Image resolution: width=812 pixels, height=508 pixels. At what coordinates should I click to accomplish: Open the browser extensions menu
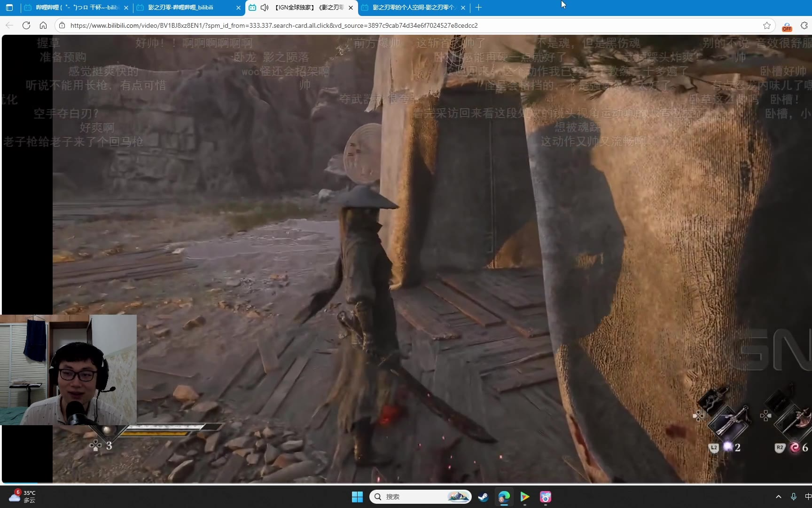[x=804, y=25]
